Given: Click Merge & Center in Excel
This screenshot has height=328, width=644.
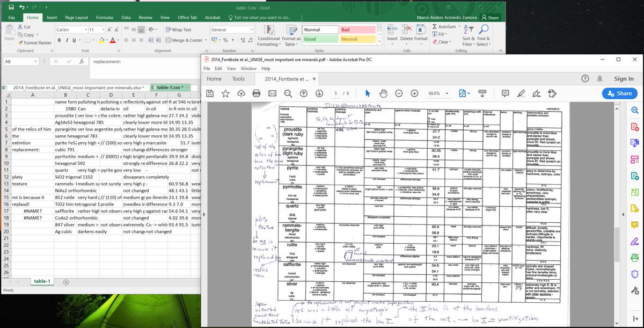Looking at the screenshot, I should (183, 40).
